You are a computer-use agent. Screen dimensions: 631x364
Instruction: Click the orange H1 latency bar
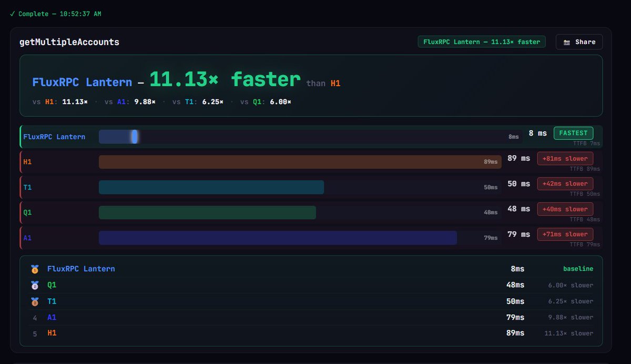coord(300,162)
